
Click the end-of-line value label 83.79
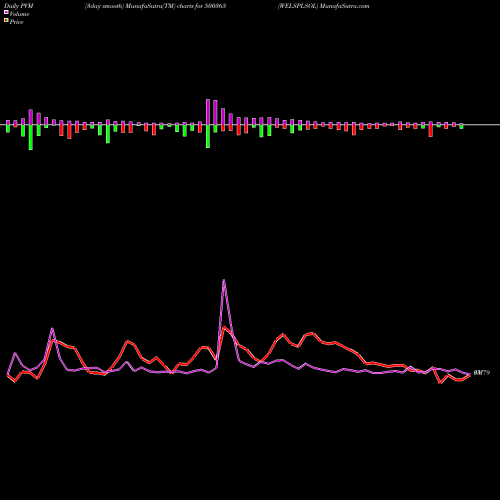point(482,373)
